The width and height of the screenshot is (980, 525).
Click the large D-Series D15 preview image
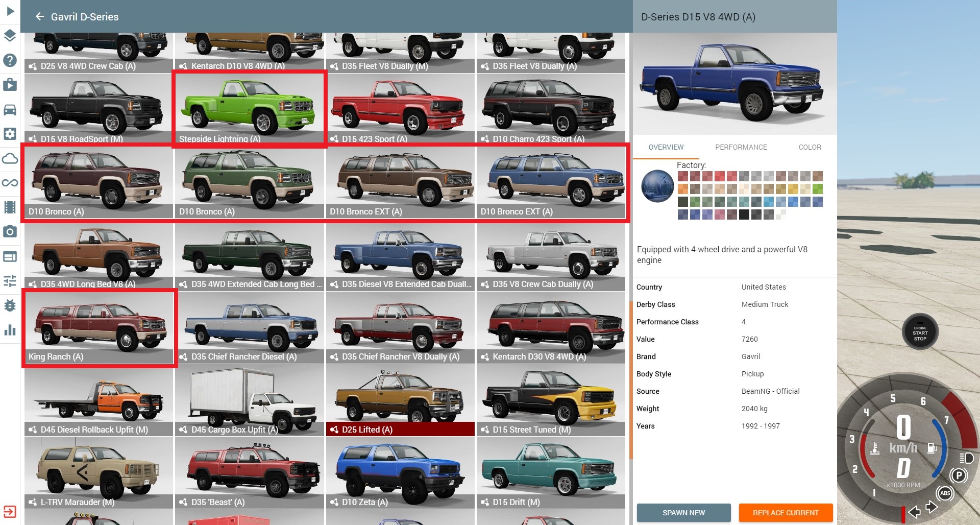735,84
